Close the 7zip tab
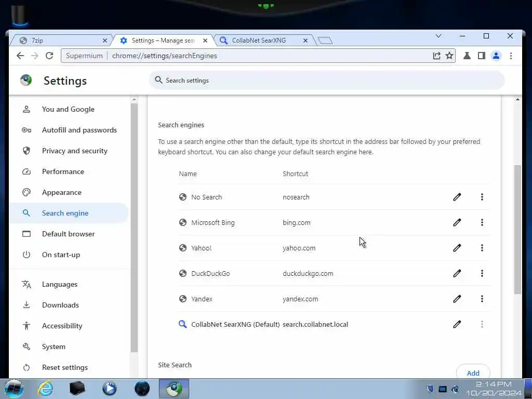This screenshot has height=399, width=532. point(105,41)
